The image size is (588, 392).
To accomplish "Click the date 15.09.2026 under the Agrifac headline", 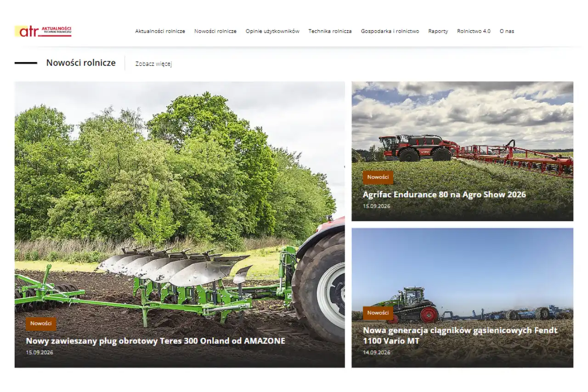I will coord(377,206).
